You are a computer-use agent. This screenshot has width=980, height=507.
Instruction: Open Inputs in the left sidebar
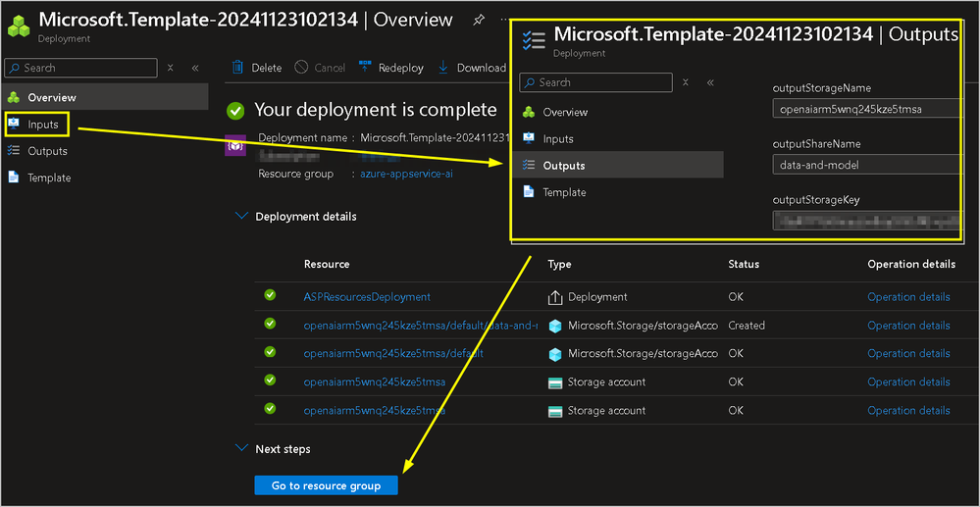42,125
